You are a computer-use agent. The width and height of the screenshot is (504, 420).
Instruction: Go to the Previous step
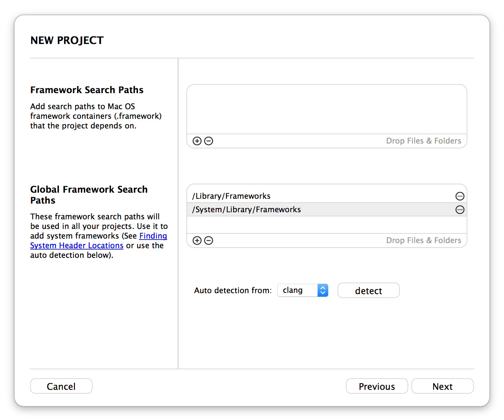coord(377,386)
